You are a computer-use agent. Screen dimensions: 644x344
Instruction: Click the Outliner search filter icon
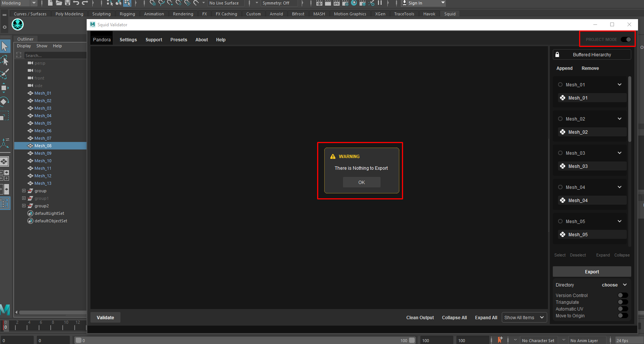[x=19, y=55]
